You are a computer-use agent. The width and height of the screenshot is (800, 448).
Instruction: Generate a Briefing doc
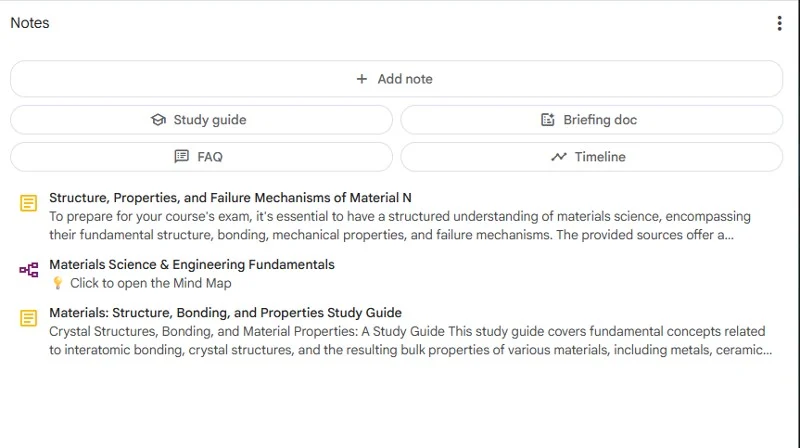click(592, 120)
